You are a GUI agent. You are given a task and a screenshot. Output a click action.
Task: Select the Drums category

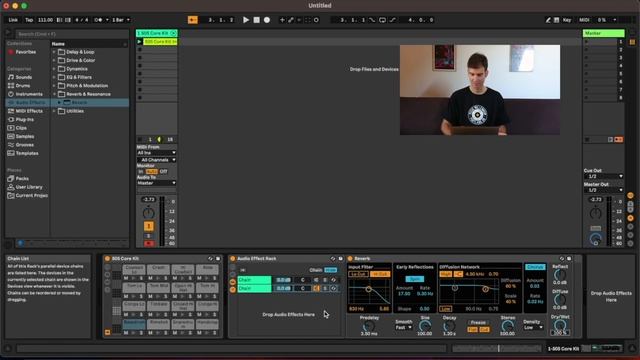pyautogui.click(x=22, y=85)
